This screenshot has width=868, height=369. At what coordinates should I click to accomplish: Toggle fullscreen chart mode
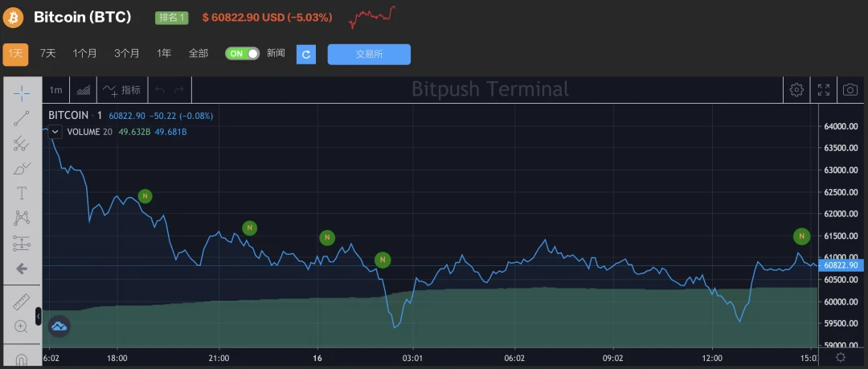tap(824, 90)
